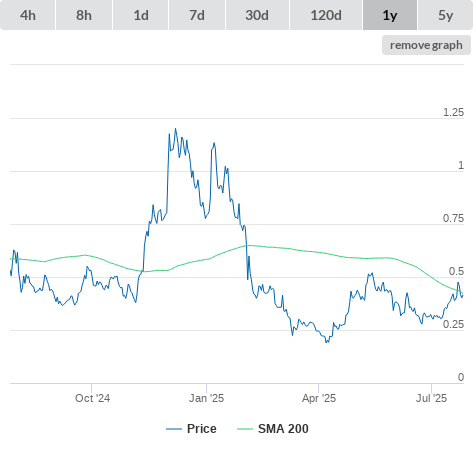Switch chart to 5y range
This screenshot has width=474, height=455.
click(x=446, y=15)
